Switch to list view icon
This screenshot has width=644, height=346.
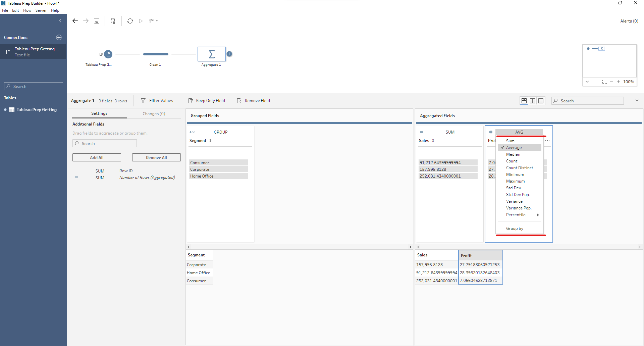pos(541,101)
